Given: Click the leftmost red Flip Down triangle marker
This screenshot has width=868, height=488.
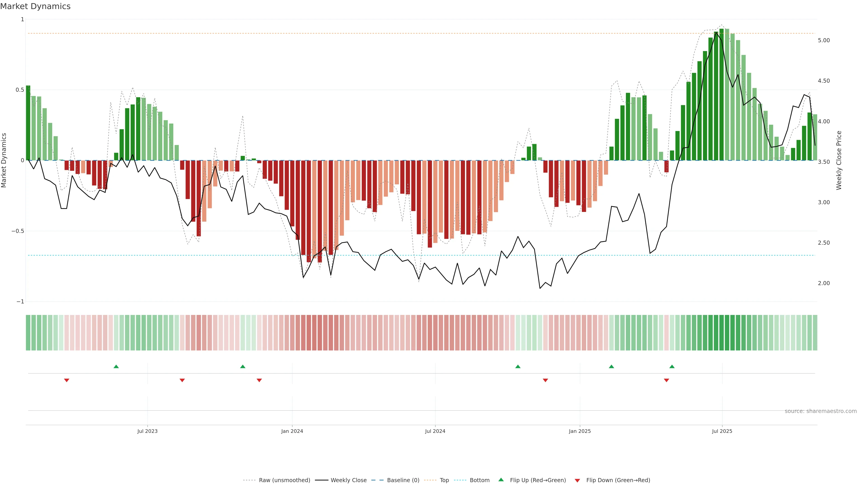Looking at the screenshot, I should click(x=67, y=380).
